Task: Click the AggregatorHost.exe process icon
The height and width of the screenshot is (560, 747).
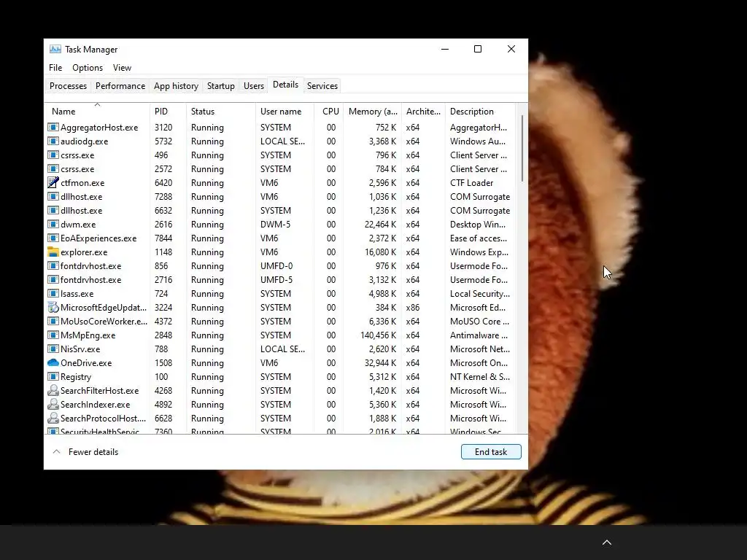Action: 53,127
